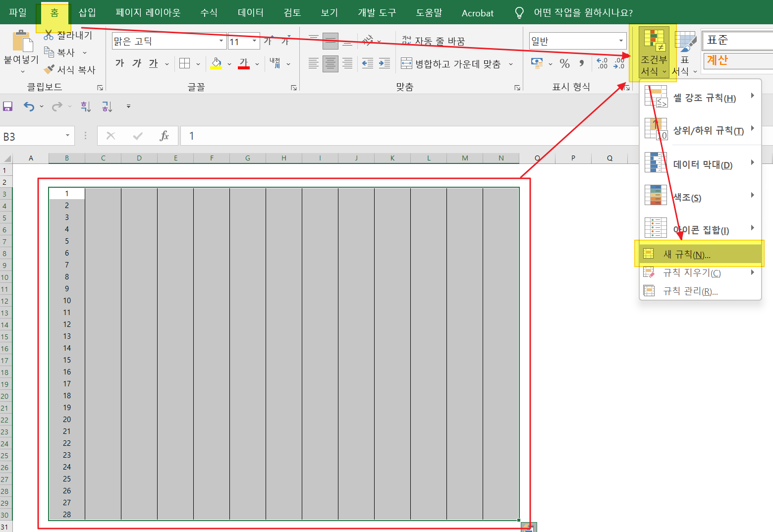This screenshot has width=773, height=532.
Task: Open Icon Sets (아이콘 집합) submenu
Action: tap(700, 229)
